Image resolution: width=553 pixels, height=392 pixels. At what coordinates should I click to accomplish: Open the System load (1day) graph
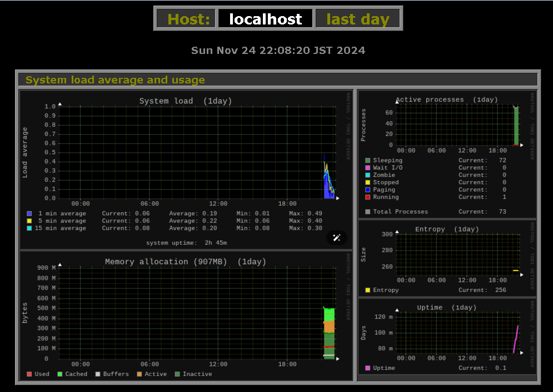(186, 170)
